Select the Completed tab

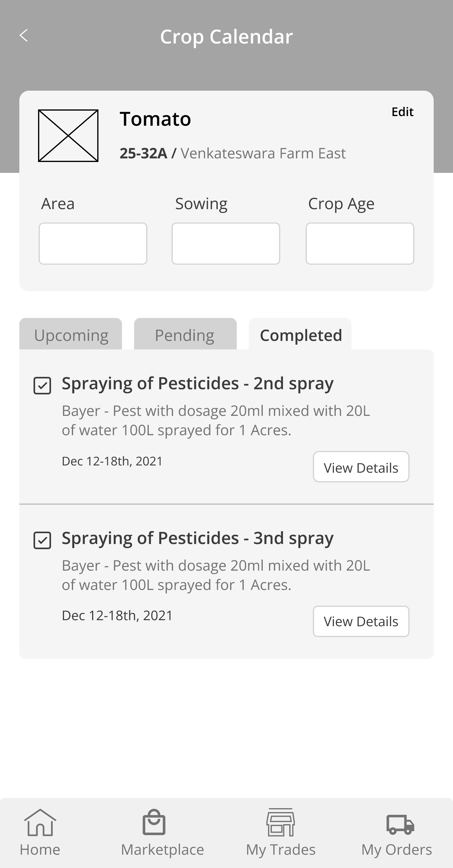(300, 334)
